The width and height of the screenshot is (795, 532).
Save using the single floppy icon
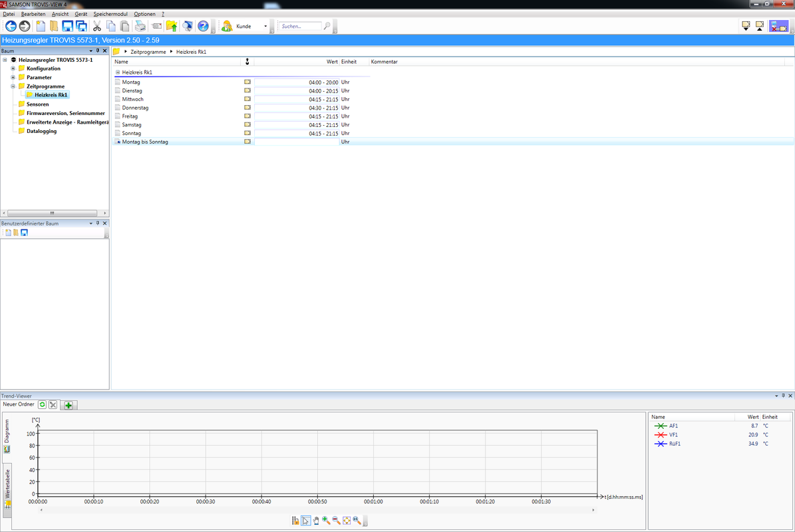67,26
